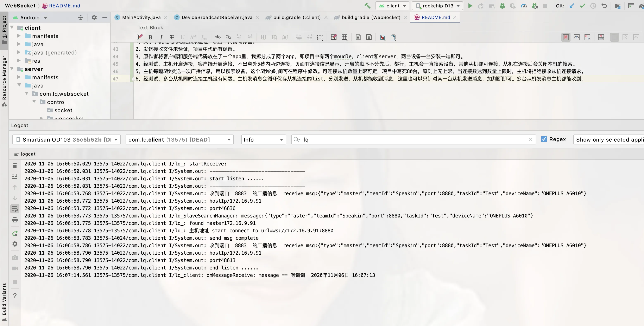Toggle italic formatting button
Viewport: 644px width, 326px height.
point(161,38)
